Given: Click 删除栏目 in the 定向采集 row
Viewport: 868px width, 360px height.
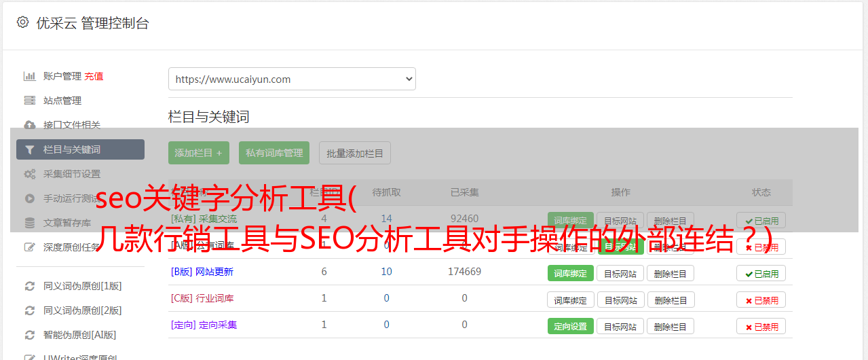Looking at the screenshot, I should [671, 326].
